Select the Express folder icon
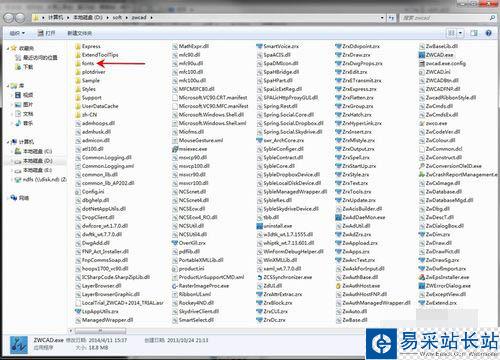This screenshot has width=500, height=360. [x=78, y=46]
